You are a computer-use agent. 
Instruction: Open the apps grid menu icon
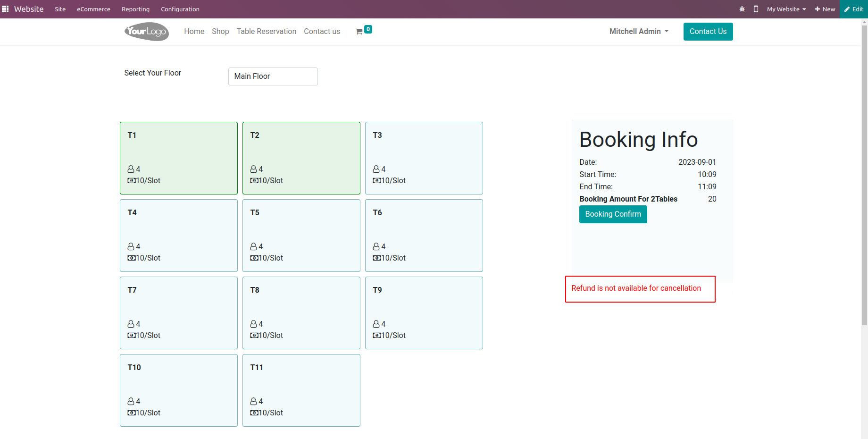coord(5,9)
